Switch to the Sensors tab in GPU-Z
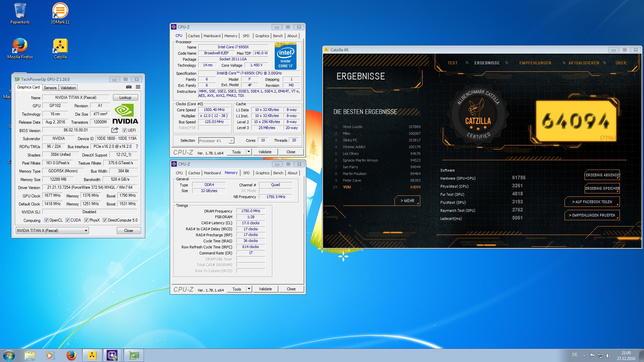The width and height of the screenshot is (644, 362). 50,88
